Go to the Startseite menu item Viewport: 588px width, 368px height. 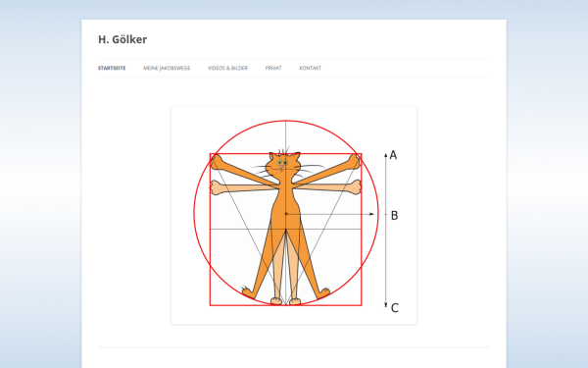[112, 69]
